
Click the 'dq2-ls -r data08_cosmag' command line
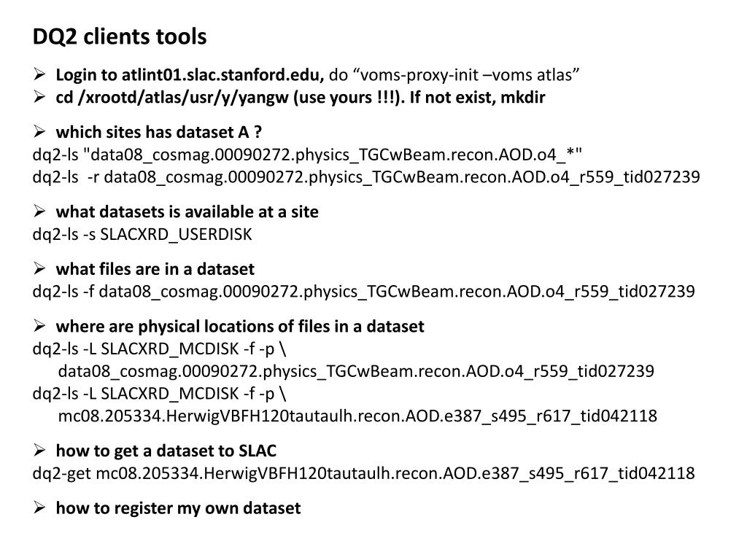click(366, 177)
